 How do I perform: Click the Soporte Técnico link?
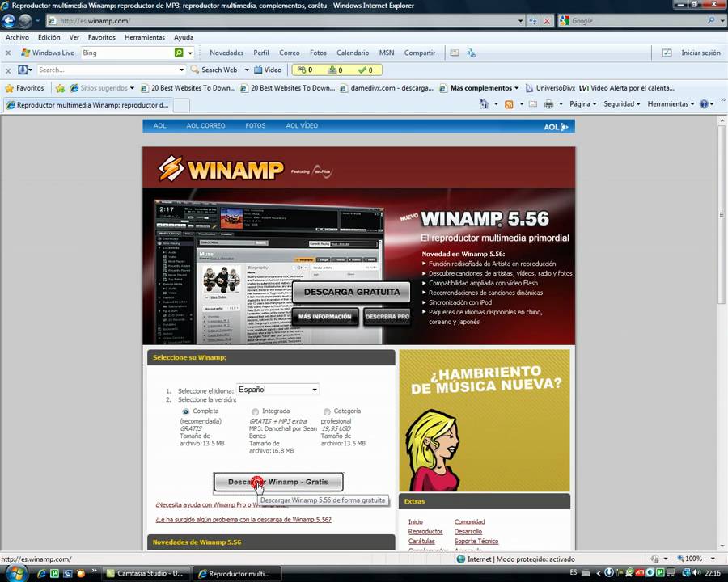pyautogui.click(x=476, y=541)
